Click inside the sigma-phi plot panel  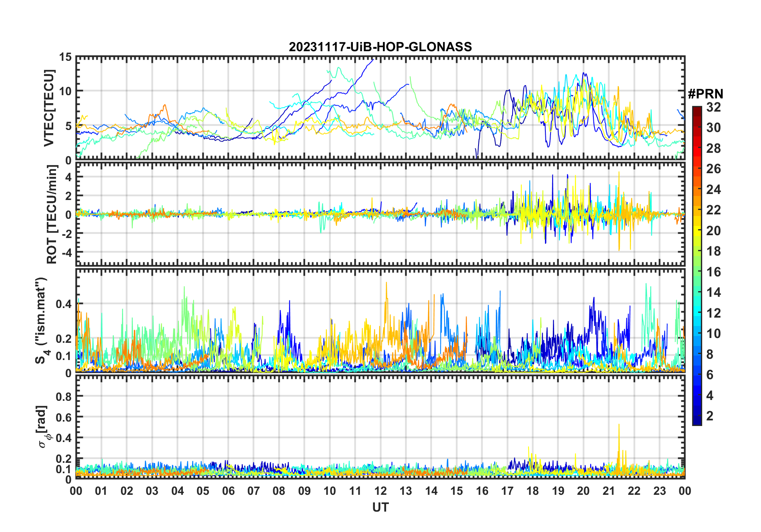[380, 427]
